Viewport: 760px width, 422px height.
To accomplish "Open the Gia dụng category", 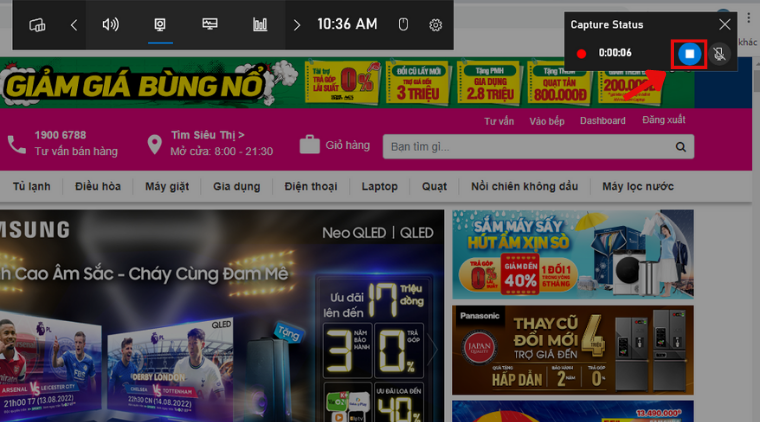I will (237, 187).
